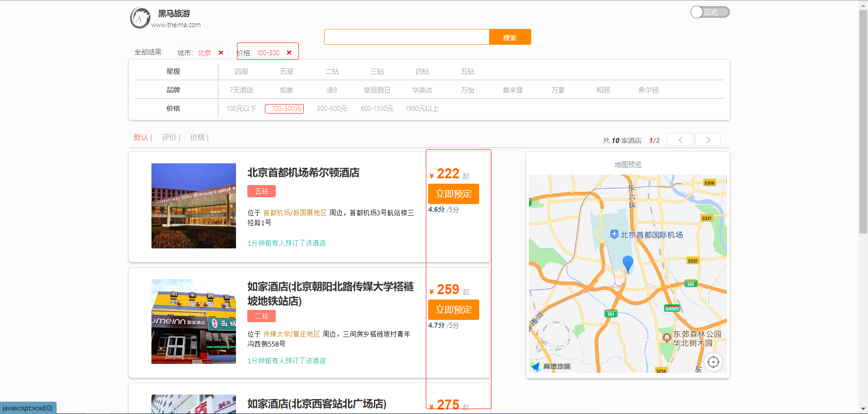Click the 搜索 button

tap(510, 37)
